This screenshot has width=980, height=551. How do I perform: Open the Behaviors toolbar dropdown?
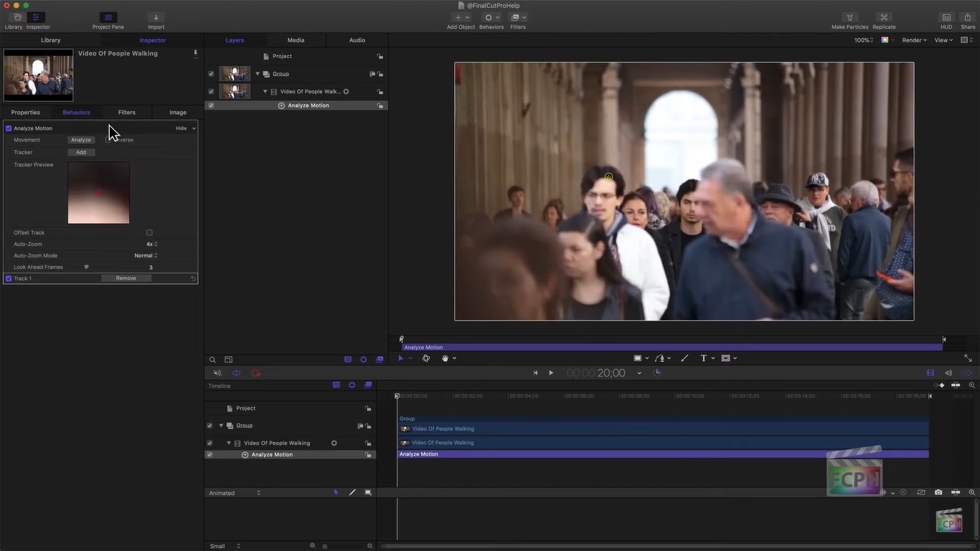491,17
